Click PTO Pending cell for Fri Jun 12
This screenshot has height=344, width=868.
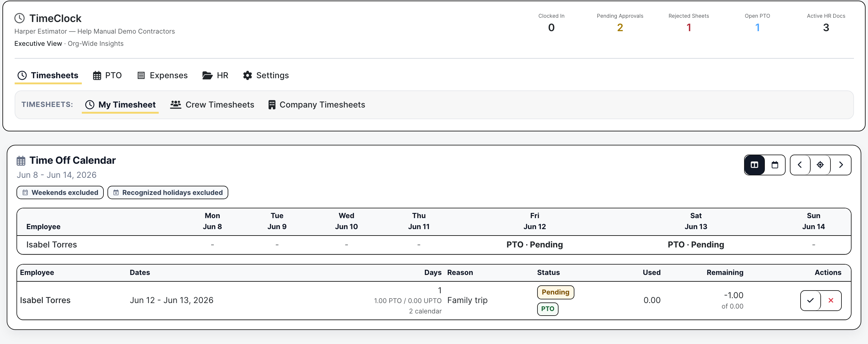coord(534,244)
